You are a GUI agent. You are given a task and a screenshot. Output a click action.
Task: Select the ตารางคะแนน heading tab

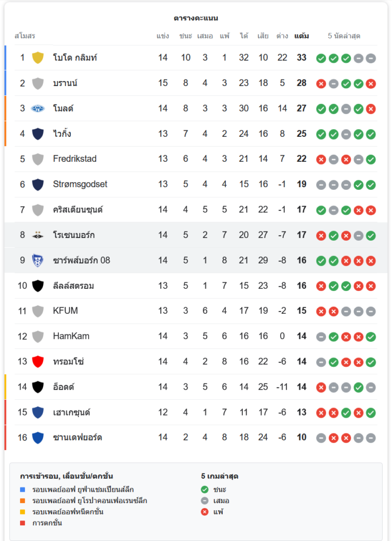click(196, 18)
